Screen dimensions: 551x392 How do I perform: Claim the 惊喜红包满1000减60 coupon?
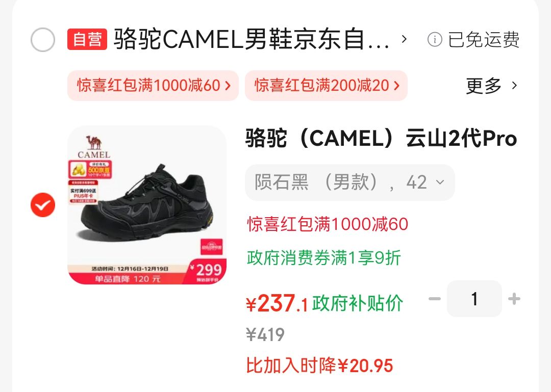pyautogui.click(x=153, y=85)
